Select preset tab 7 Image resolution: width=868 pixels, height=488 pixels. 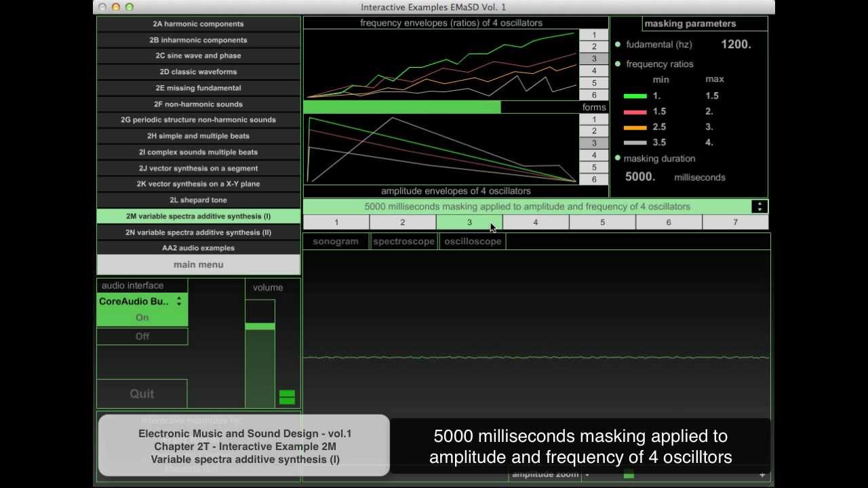point(735,222)
